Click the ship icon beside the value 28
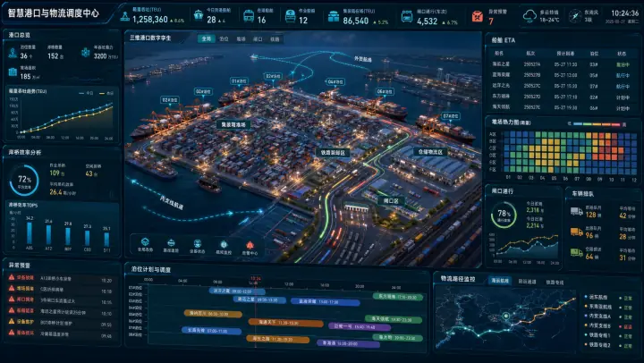 pyautogui.click(x=199, y=15)
